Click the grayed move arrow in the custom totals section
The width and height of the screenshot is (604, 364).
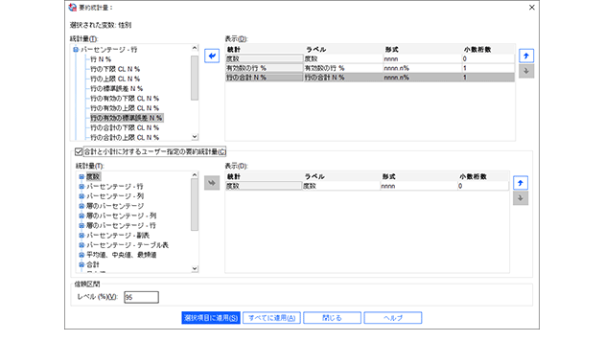(x=212, y=183)
